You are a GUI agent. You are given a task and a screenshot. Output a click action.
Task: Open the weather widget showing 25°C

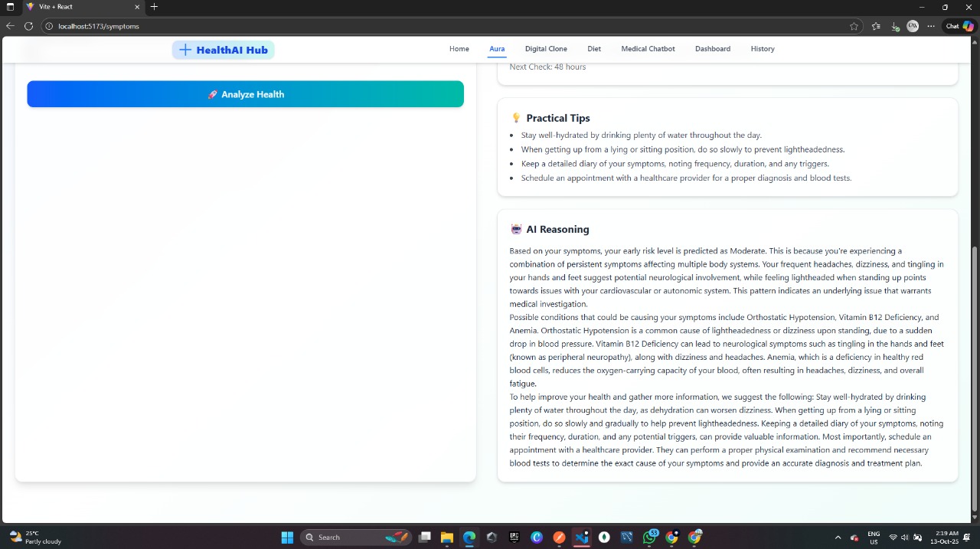[36, 538]
